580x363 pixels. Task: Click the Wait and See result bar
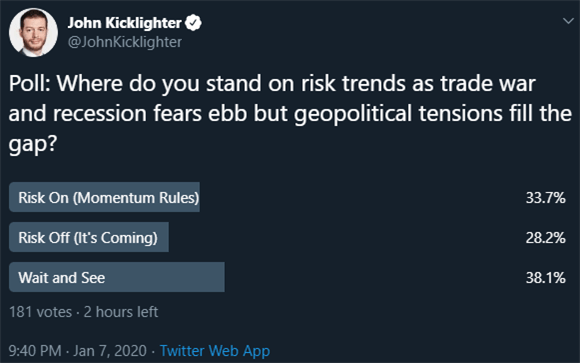(117, 277)
